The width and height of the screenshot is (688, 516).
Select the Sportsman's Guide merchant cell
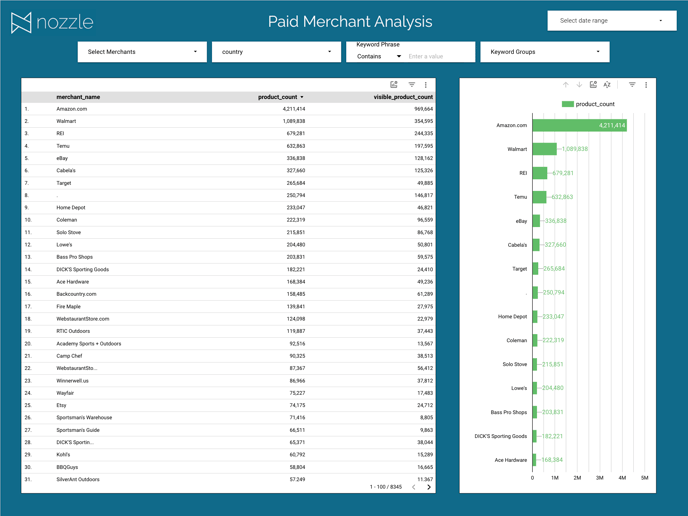78,430
